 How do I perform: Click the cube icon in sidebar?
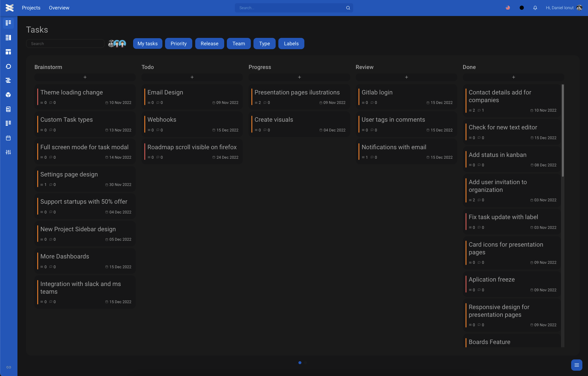(8, 95)
